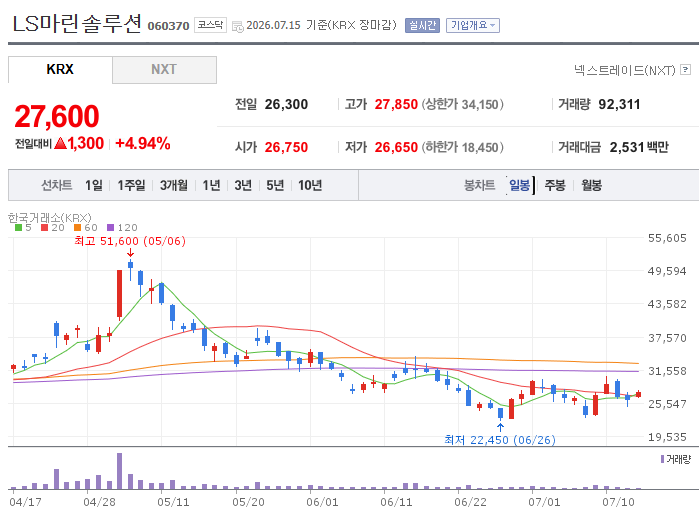Click the green 5-day moving average legend
The width and height of the screenshot is (699, 512).
click(x=23, y=228)
